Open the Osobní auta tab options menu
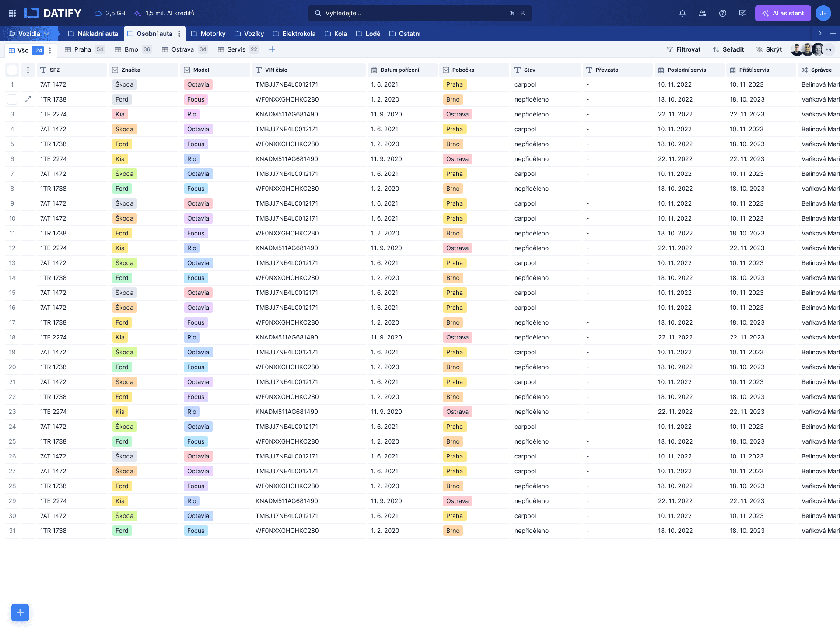 [x=179, y=34]
